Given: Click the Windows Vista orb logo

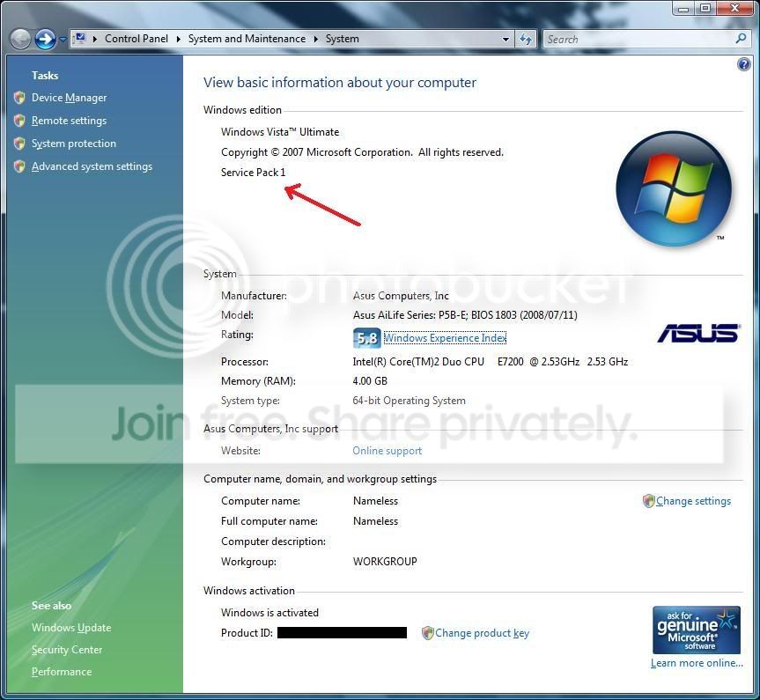Looking at the screenshot, I should point(673,188).
